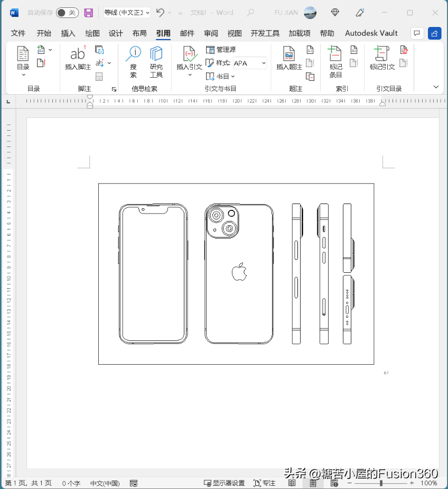Click the page count 第 1 页, 共 1 页
The width and height of the screenshot is (448, 489).
(x=29, y=483)
